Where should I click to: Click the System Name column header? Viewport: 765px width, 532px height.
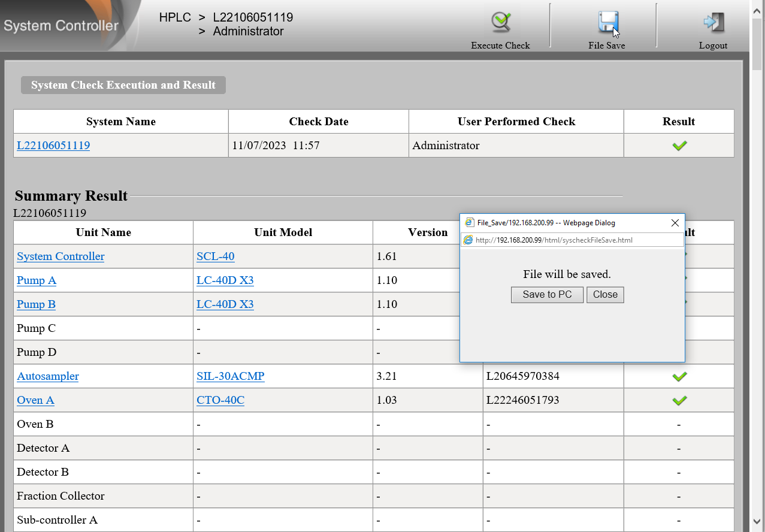coord(121,122)
